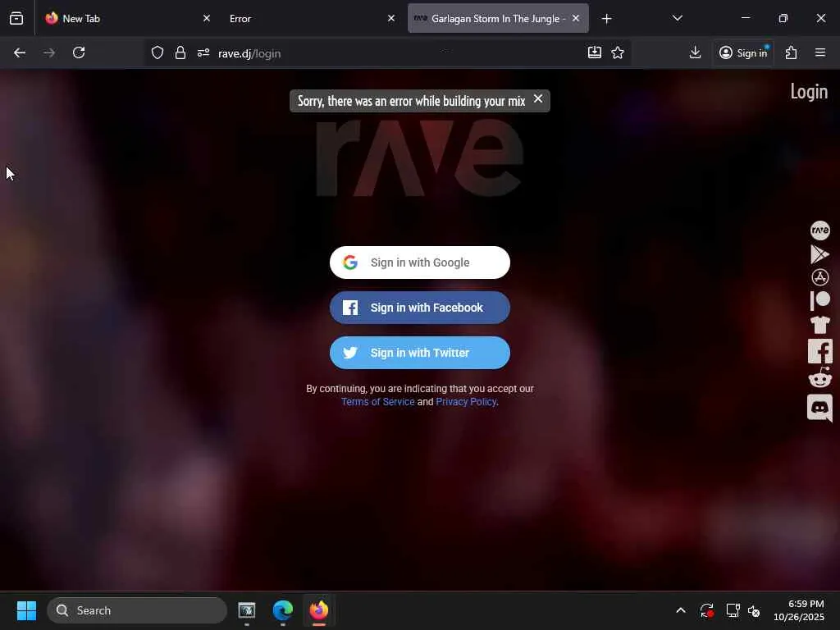
Task: Open the Firefox application hamburger menu
Action: [x=819, y=52]
